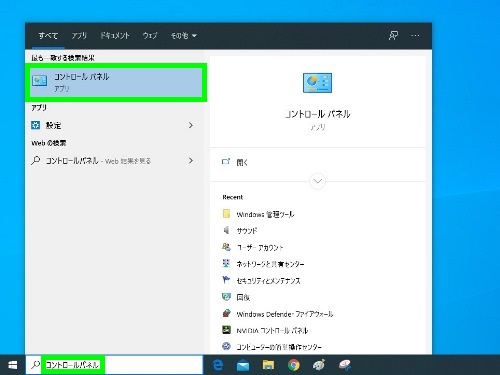
Task: Open NVIDIA コントロール パネル recent item
Action: coord(272,331)
